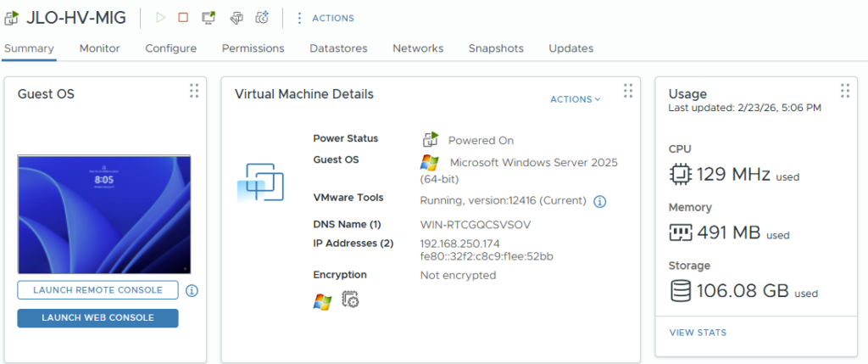Click the Edit Settings toolbar icon
This screenshot has width=868, height=364.
click(236, 18)
